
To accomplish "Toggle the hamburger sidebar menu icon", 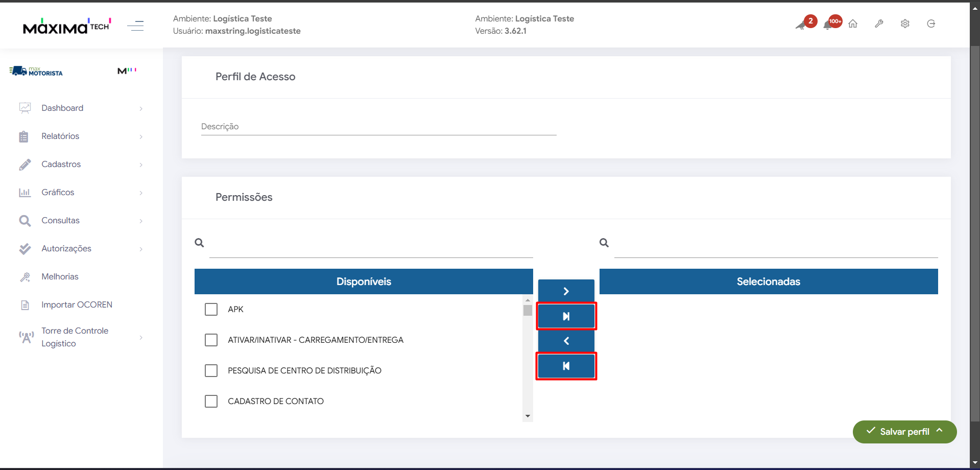I will tap(135, 26).
